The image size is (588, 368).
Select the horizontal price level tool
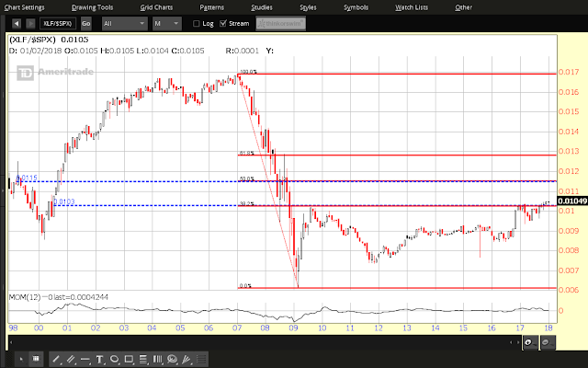(85, 360)
